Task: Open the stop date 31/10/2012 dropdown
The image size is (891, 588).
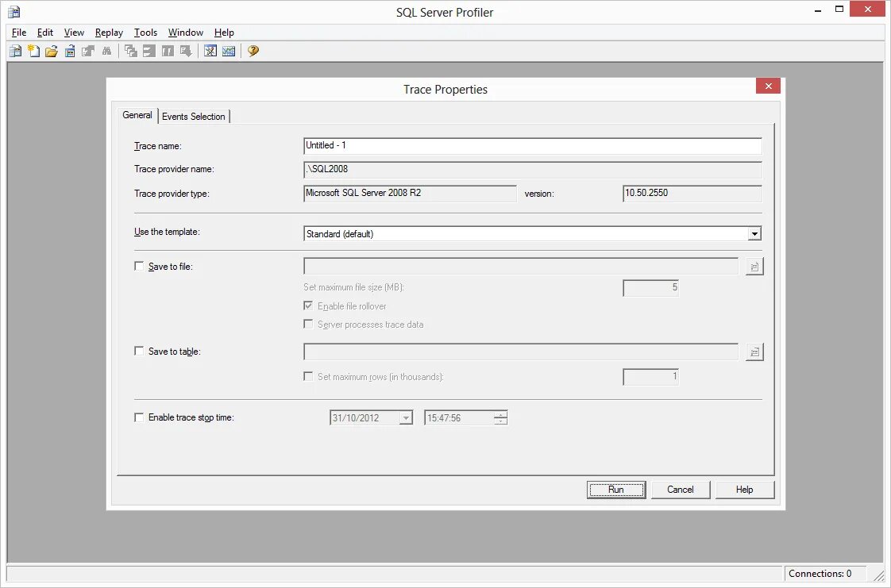Action: (x=406, y=418)
